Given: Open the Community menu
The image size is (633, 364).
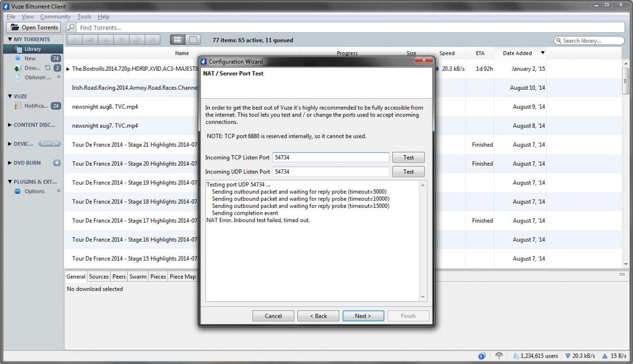Looking at the screenshot, I should [x=55, y=17].
